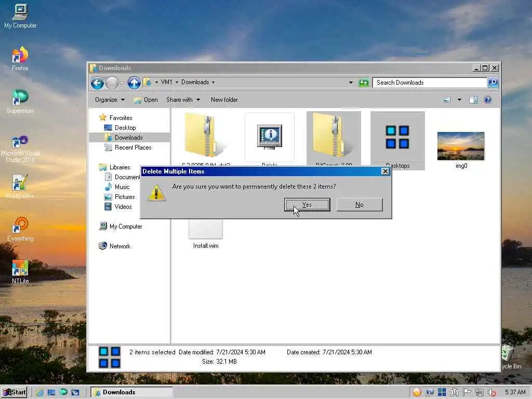Click the network tray icon
The image size is (532, 399).
480,392
